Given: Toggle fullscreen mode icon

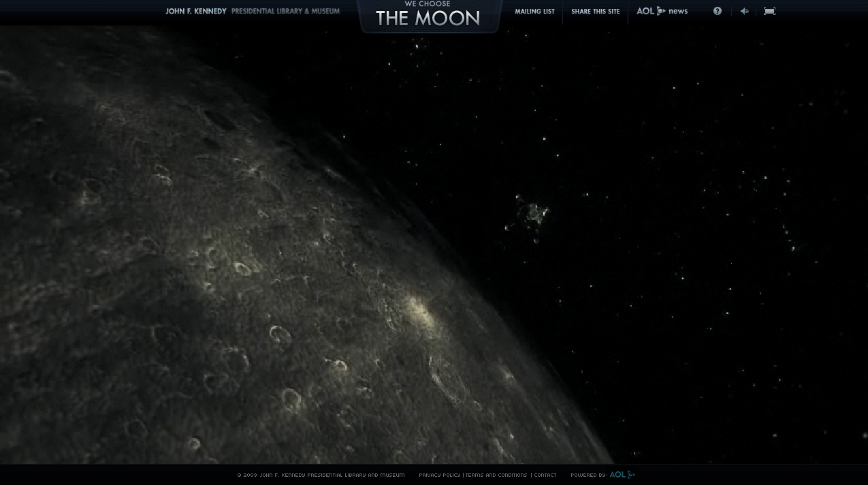Looking at the screenshot, I should click(x=769, y=11).
